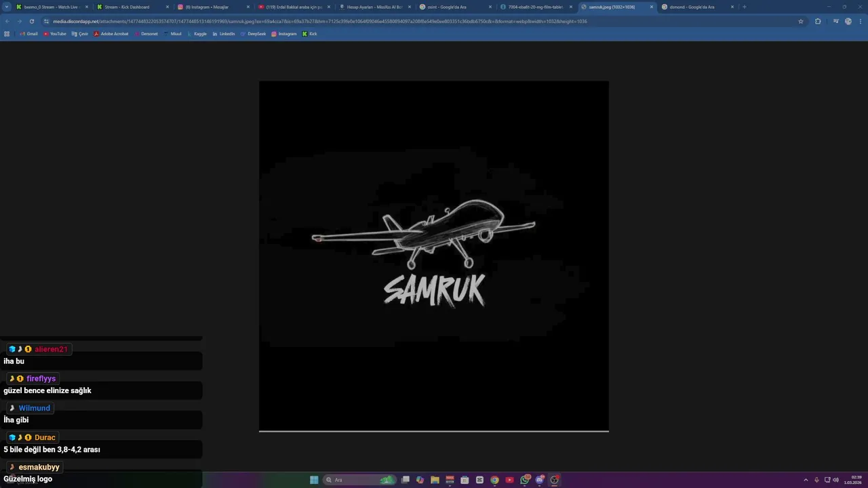
Task: Go forward to the next page
Action: coord(19,21)
